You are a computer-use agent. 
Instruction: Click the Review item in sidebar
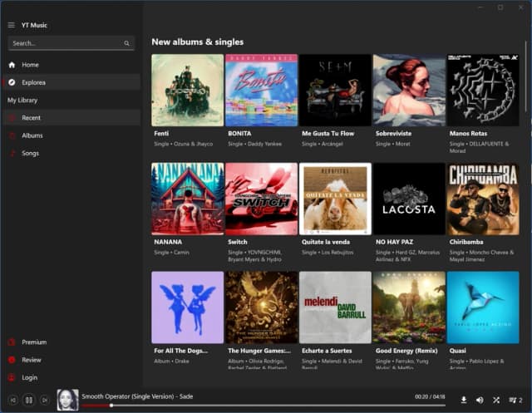click(x=72, y=360)
